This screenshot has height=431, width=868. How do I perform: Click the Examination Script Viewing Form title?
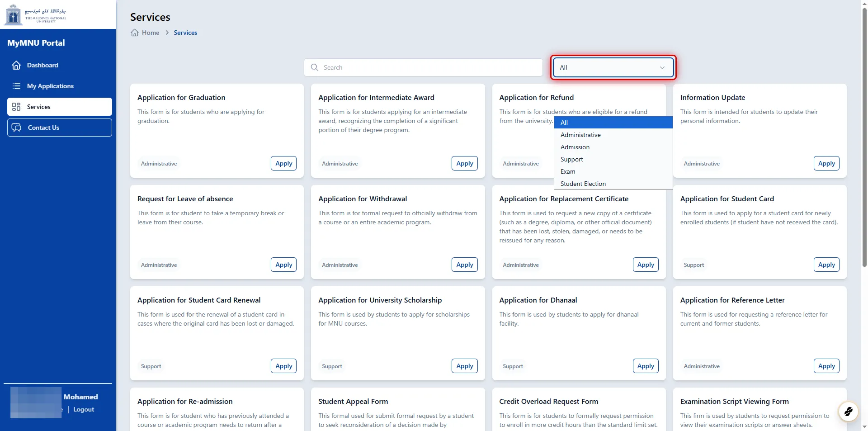(734, 401)
